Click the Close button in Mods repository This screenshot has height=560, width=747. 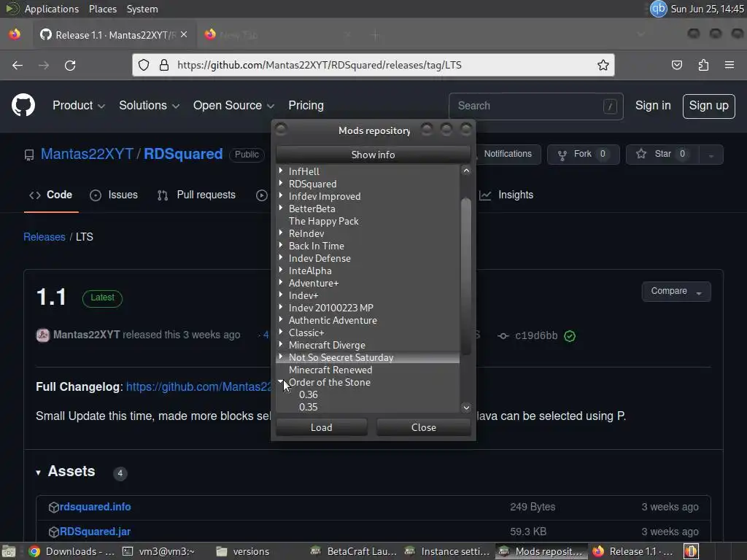tap(424, 427)
